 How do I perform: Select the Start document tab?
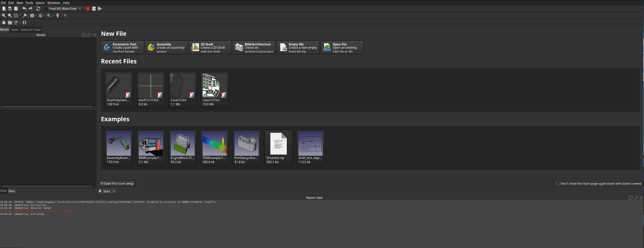[107, 191]
